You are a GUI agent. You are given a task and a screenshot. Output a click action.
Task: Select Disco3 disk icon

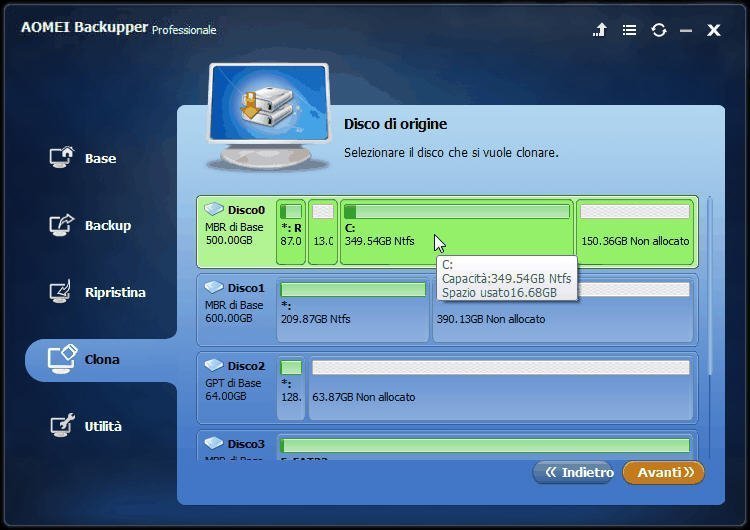pyautogui.click(x=214, y=443)
